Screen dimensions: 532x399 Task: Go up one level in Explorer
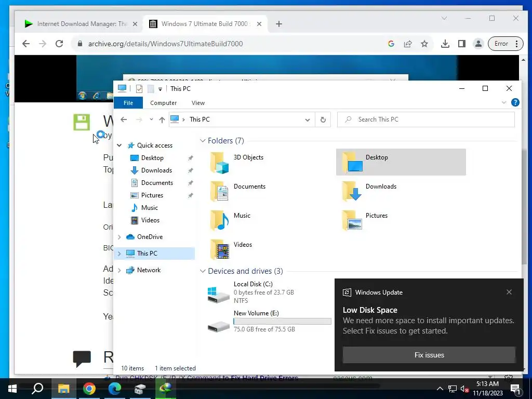[162, 119]
